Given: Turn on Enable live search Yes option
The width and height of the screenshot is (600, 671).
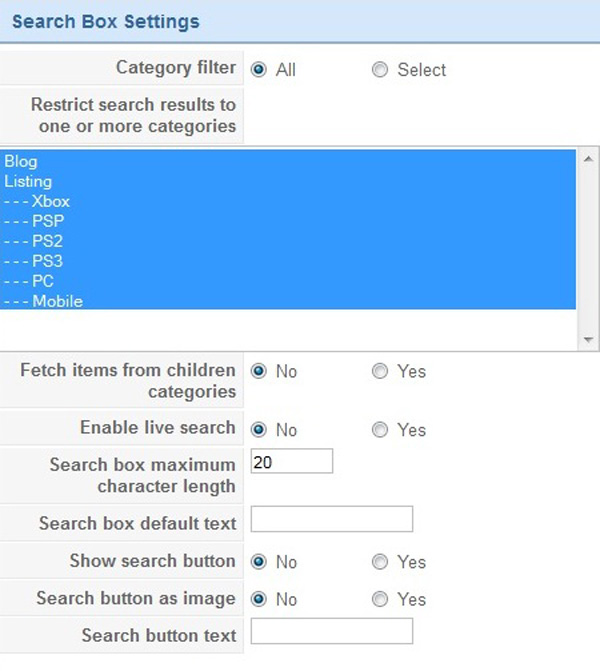Looking at the screenshot, I should coord(379,430).
